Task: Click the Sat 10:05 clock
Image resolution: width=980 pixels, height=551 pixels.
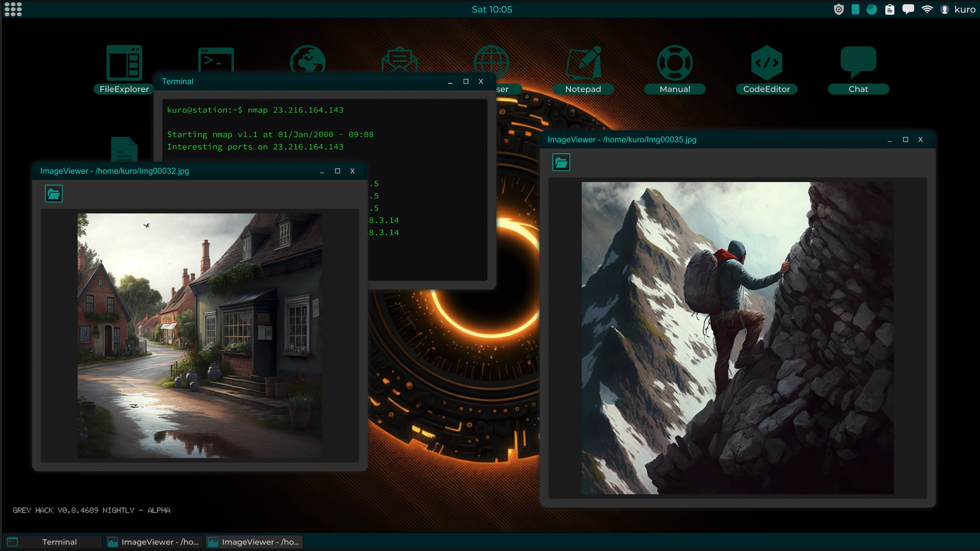Action: (492, 9)
